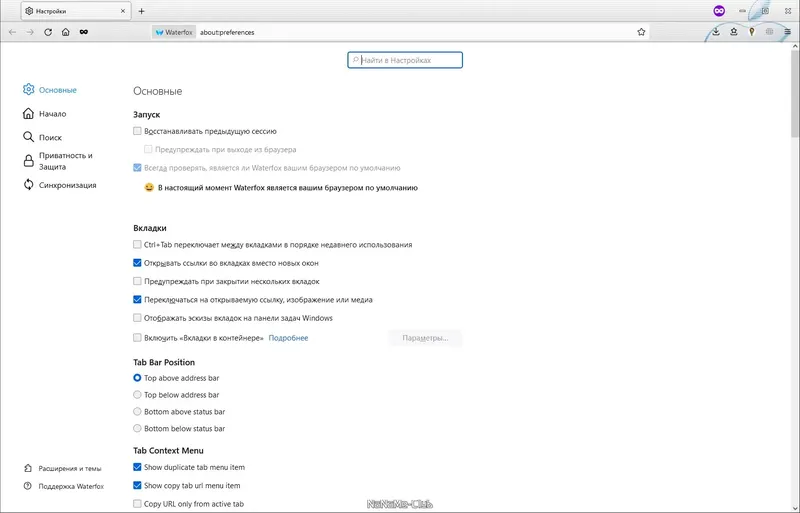Toggle Всегда проверять, является ли Waterfox checkbox

tap(137, 167)
